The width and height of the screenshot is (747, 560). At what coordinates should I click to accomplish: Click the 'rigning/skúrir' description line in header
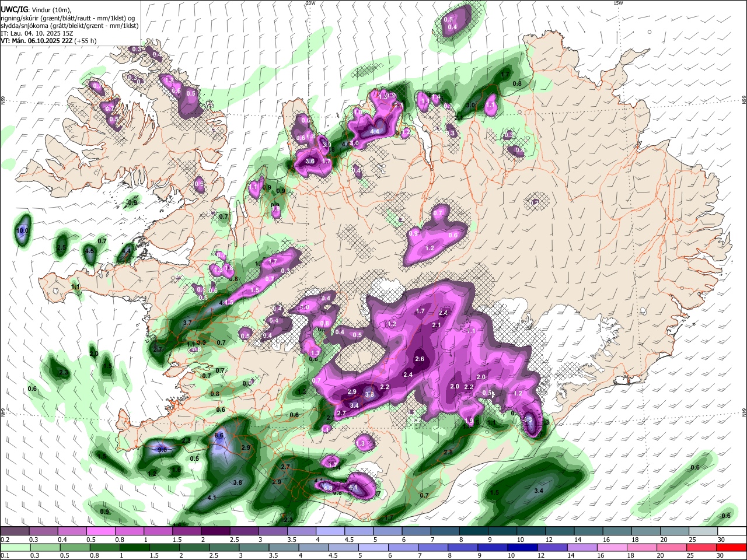(x=67, y=18)
